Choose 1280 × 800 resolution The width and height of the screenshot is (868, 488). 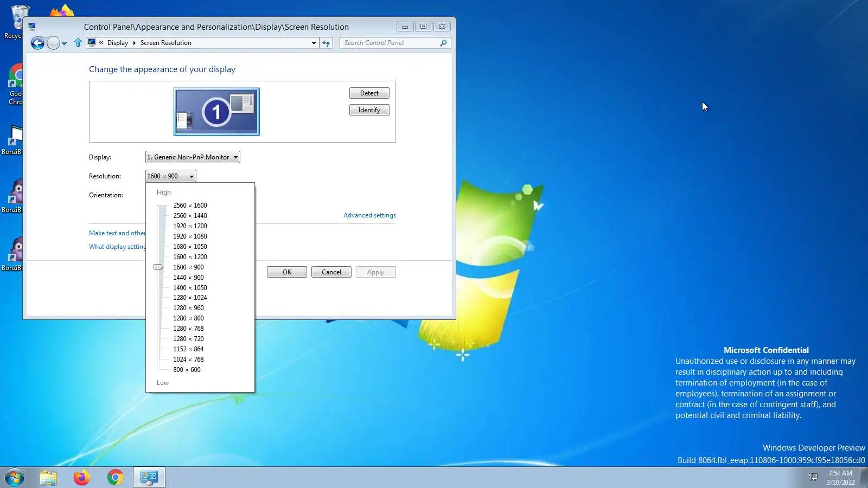pos(188,318)
